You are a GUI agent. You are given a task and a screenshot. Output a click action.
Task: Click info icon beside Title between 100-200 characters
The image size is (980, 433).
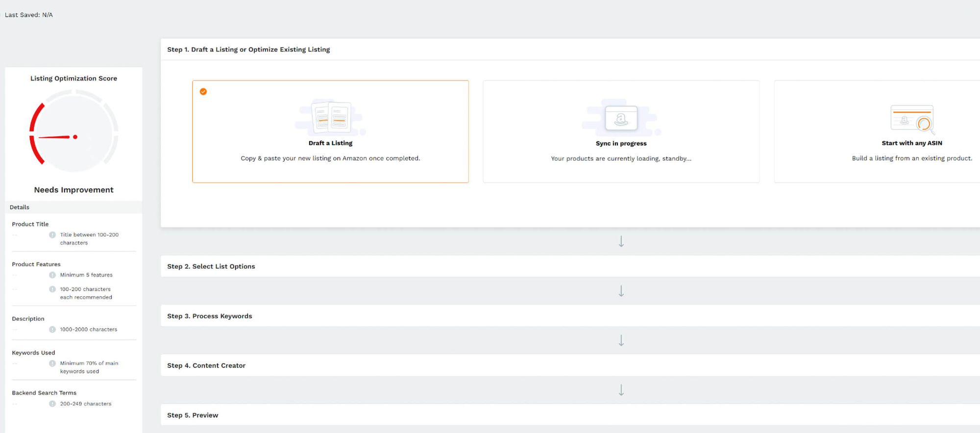[52, 235]
